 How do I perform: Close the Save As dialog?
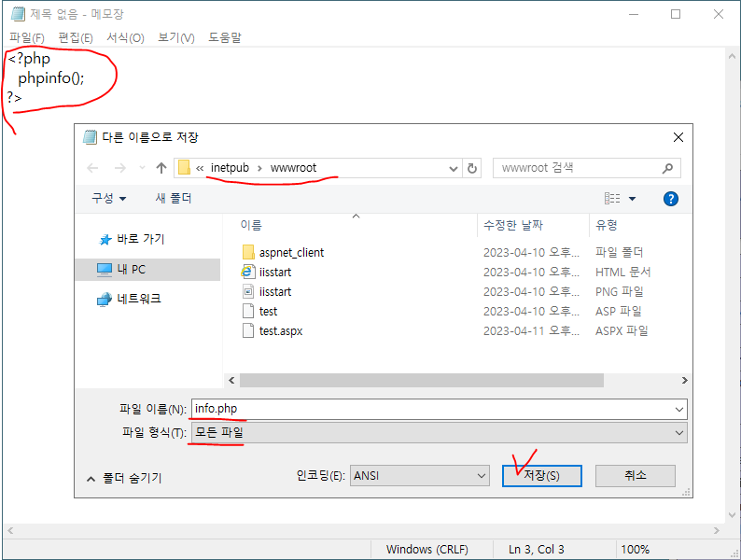[x=678, y=137]
